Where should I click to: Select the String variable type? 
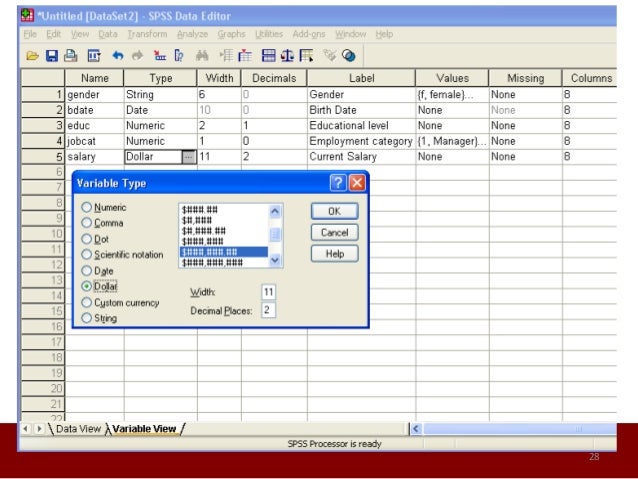point(87,318)
